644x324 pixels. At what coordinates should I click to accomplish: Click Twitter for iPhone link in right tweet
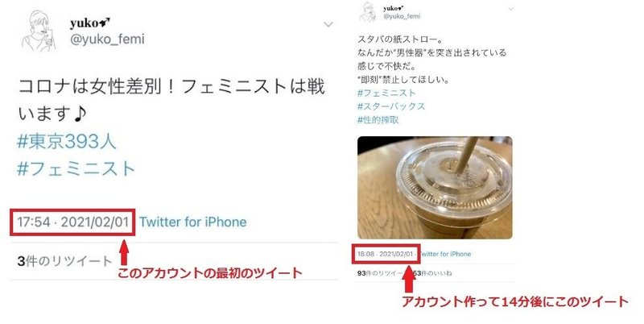point(444,254)
